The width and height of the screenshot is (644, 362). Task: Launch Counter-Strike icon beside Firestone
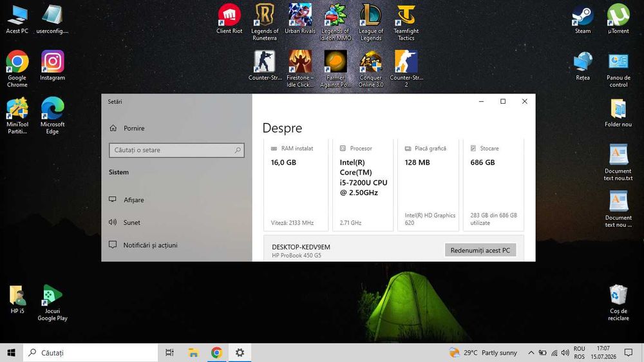[x=265, y=65]
